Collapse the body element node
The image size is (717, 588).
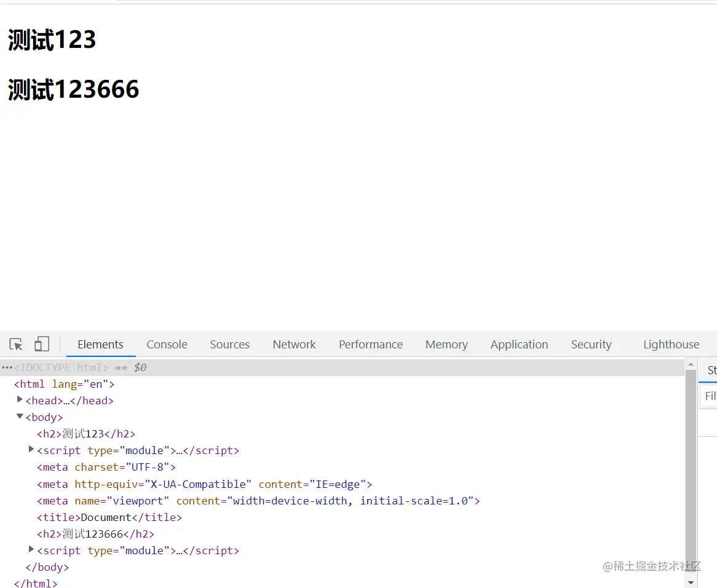(20, 416)
